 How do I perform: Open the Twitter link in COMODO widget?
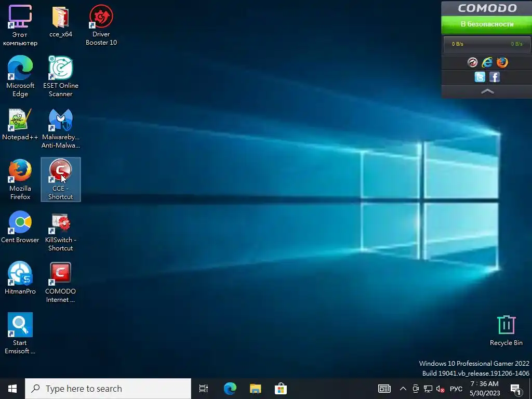[x=480, y=77]
